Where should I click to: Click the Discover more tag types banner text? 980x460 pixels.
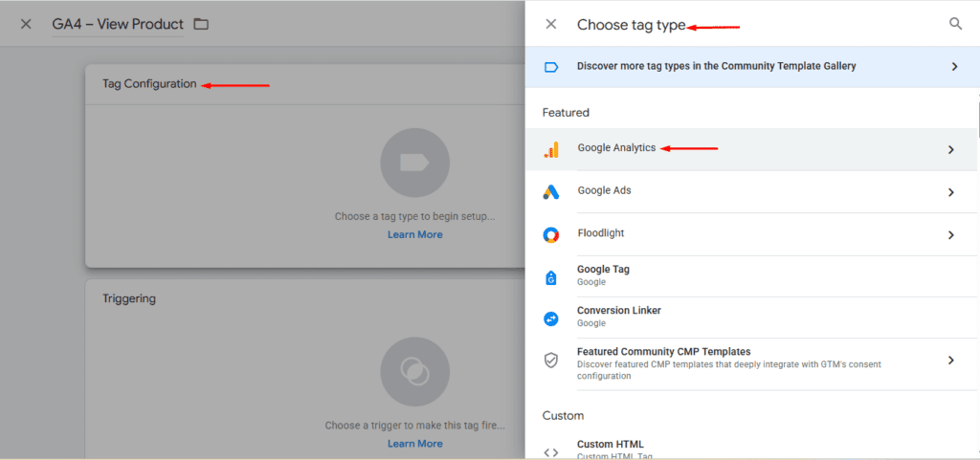coord(716,66)
